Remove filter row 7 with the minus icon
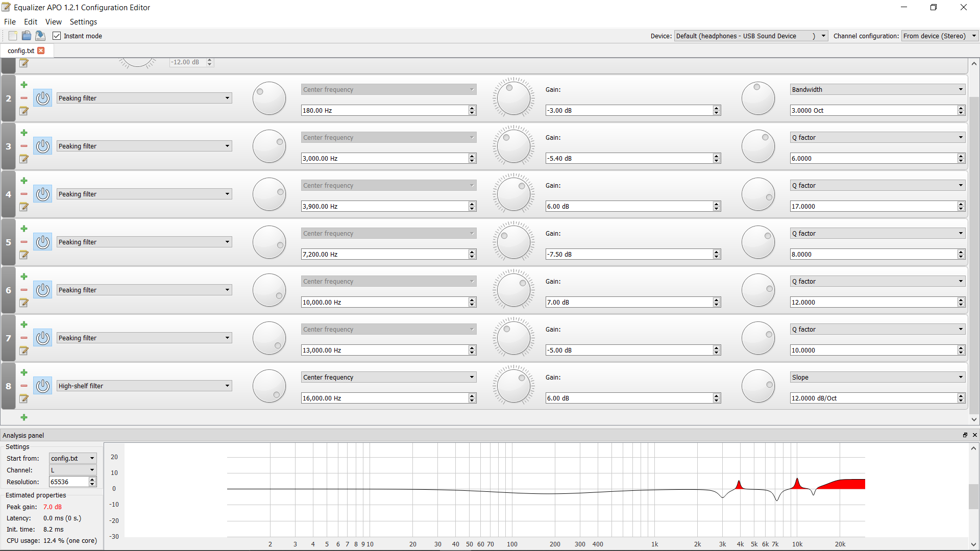 (x=24, y=338)
